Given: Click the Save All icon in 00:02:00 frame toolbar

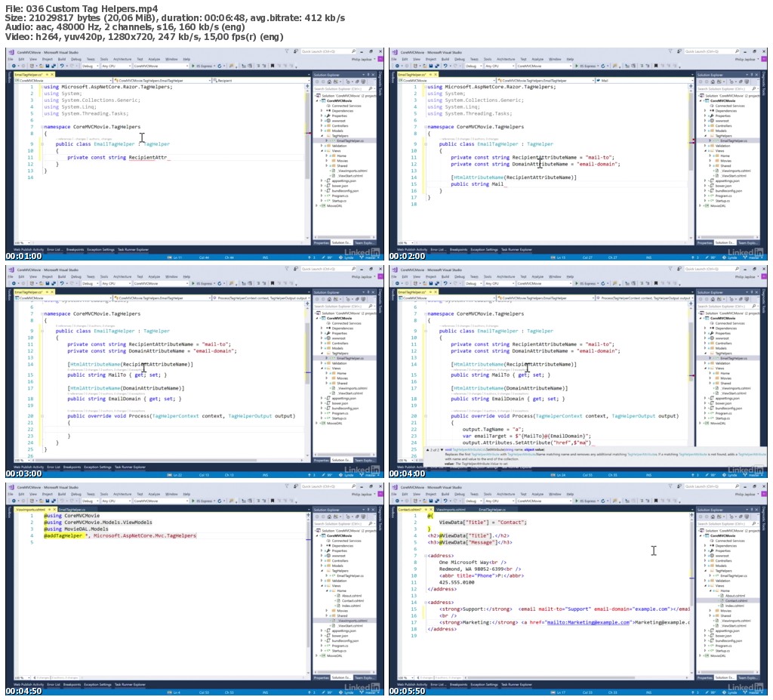Looking at the screenshot, I should point(437,66).
